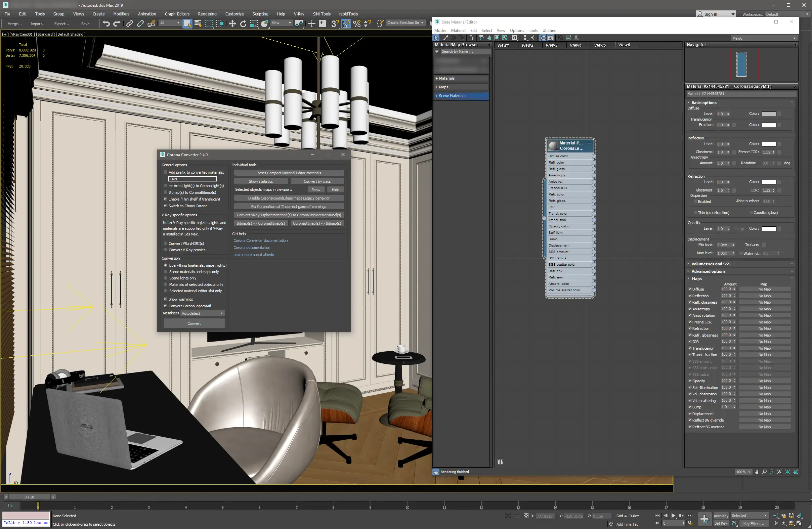Image resolution: width=812 pixels, height=529 pixels.
Task: Expand the Volumetrics and SSS rollout
Action: pos(711,264)
